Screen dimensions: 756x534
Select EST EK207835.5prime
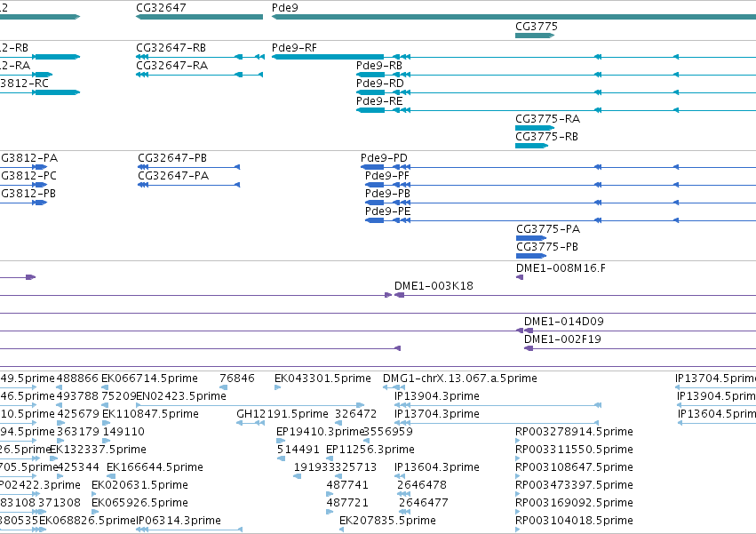coord(387,521)
